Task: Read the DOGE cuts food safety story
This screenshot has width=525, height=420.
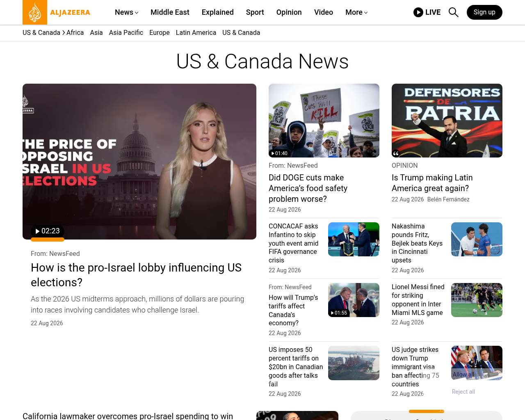Action: (308, 188)
